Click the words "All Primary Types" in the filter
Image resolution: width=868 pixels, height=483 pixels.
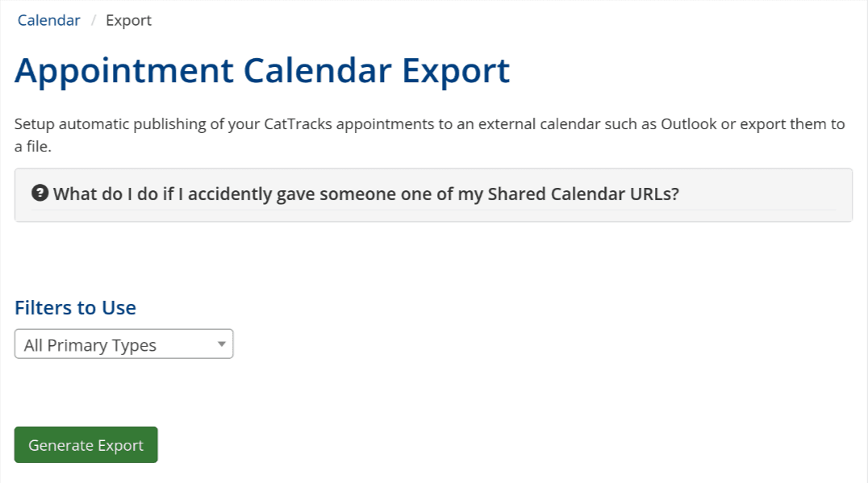coord(90,345)
